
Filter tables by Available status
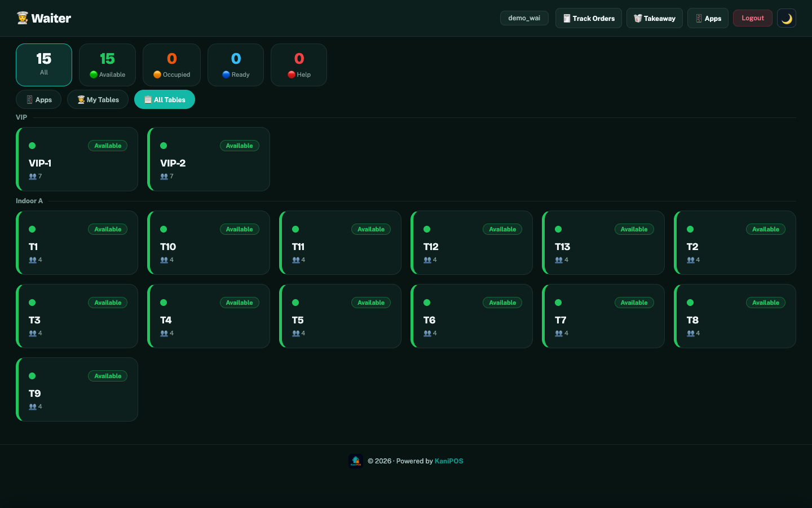click(x=107, y=65)
